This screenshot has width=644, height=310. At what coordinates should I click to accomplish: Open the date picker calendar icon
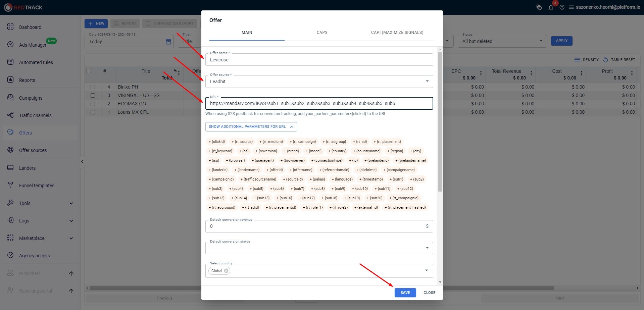click(168, 42)
